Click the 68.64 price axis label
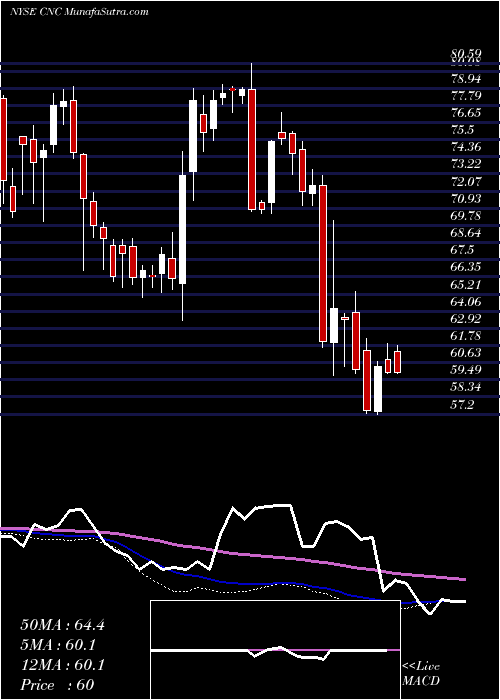 (x=466, y=233)
